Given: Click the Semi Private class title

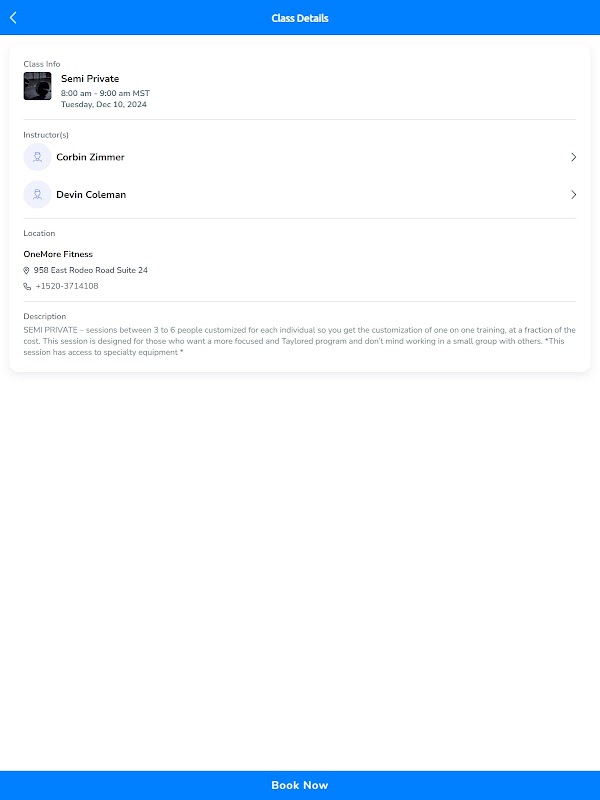Looking at the screenshot, I should 90,78.
